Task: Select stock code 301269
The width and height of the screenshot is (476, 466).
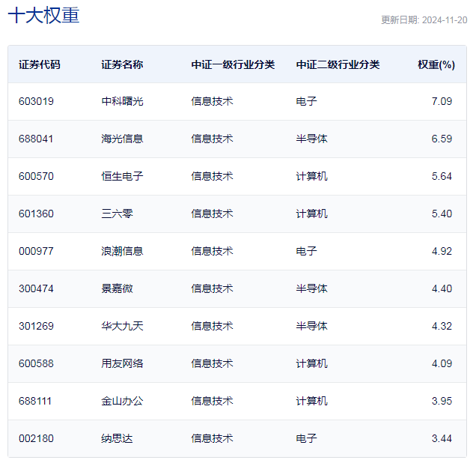Action: (x=36, y=326)
